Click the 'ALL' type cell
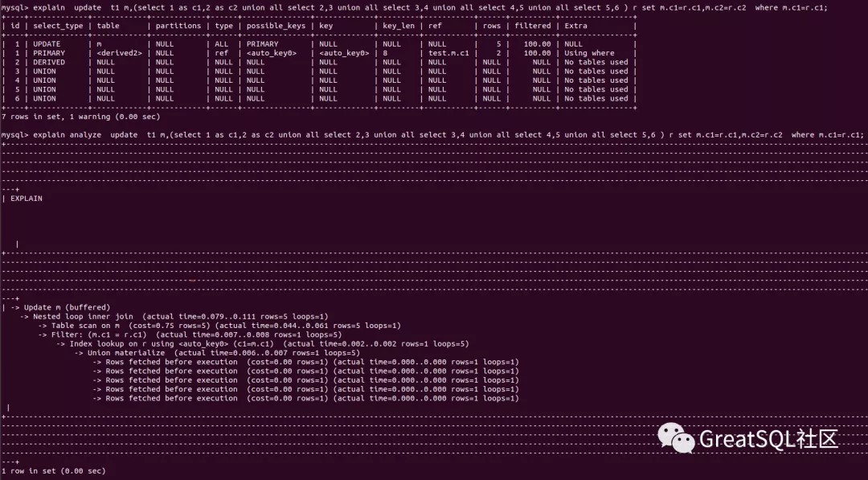 point(222,43)
